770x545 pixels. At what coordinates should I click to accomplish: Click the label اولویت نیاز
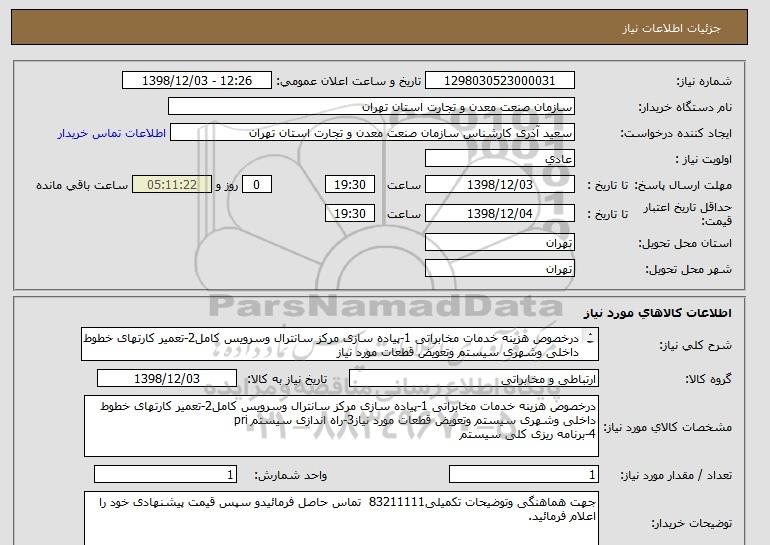(x=704, y=160)
